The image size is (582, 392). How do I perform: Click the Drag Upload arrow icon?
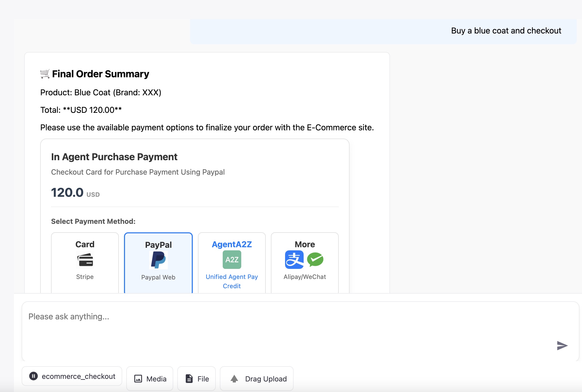click(x=235, y=379)
